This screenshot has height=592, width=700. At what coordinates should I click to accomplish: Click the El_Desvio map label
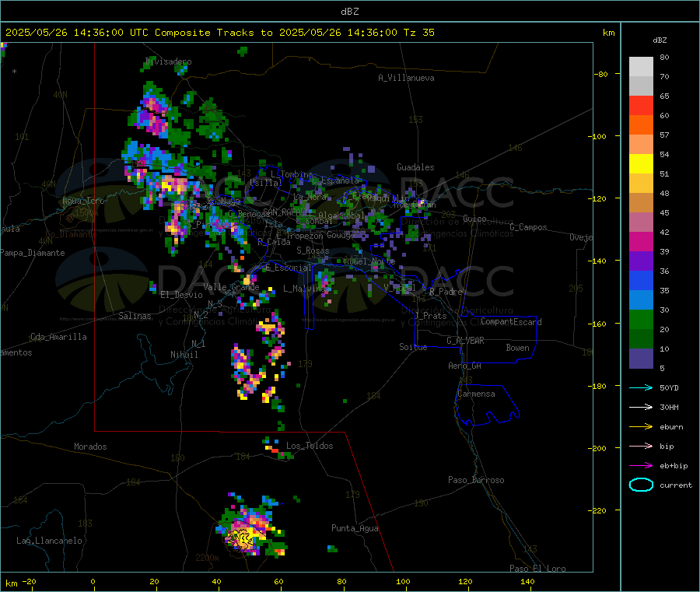point(181,295)
